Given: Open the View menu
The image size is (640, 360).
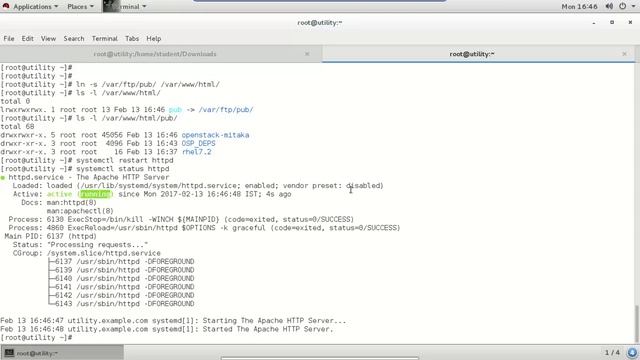Looking at the screenshot, I should [48, 38].
